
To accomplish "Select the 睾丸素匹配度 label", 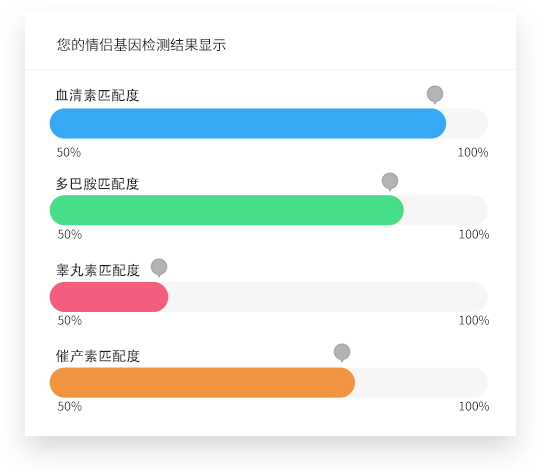I will point(98,270).
